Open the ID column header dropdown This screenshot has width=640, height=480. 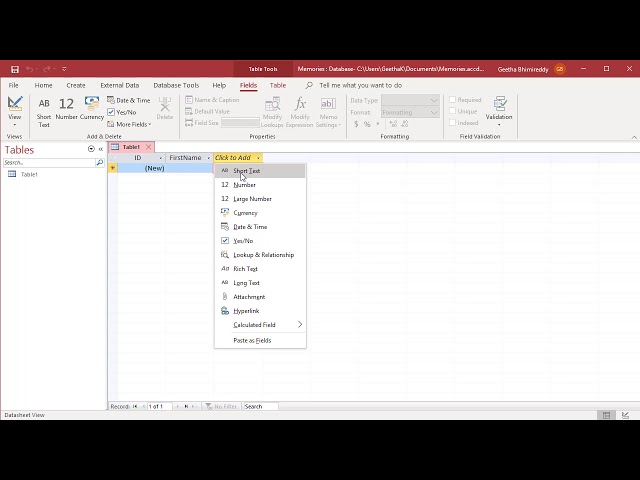point(160,158)
